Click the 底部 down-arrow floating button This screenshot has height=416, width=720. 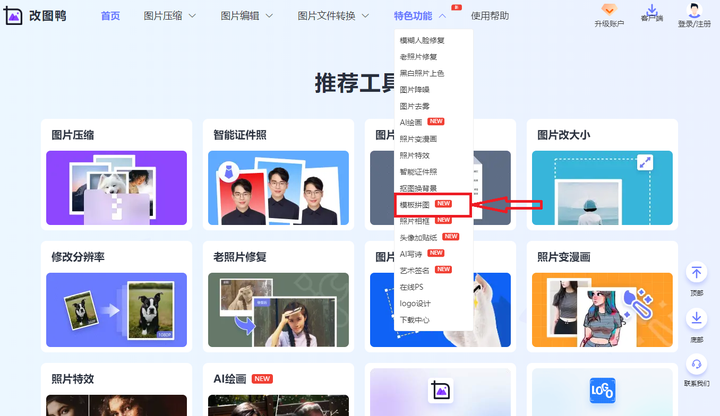697,318
